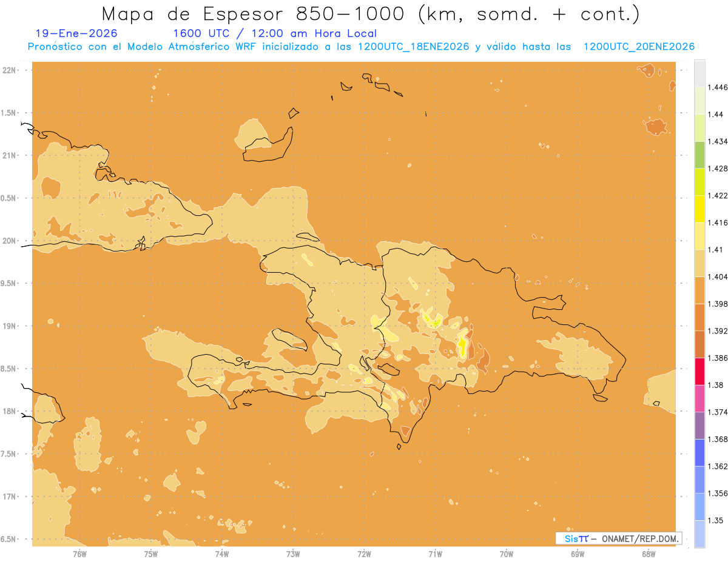Click the '1.428' colorbar value
728x562 pixels.
tap(718, 169)
